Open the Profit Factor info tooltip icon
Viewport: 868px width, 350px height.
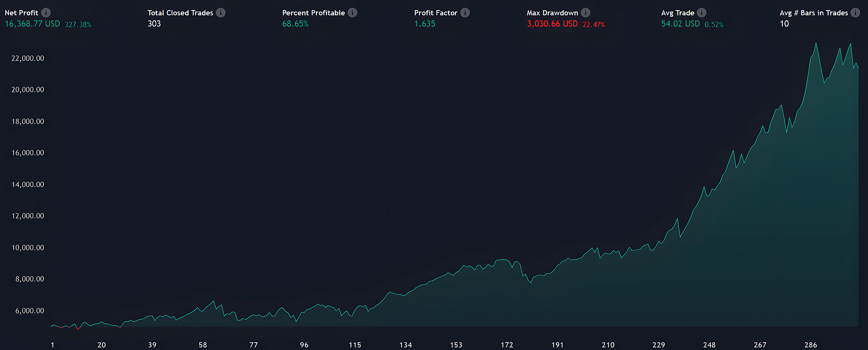tap(465, 13)
